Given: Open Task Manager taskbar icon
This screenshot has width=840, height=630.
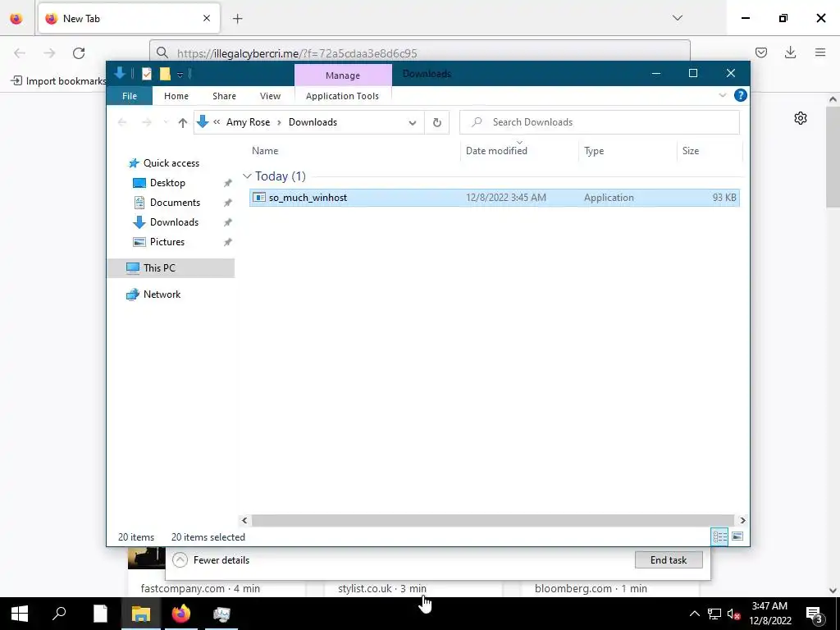Looking at the screenshot, I should coord(221,614).
